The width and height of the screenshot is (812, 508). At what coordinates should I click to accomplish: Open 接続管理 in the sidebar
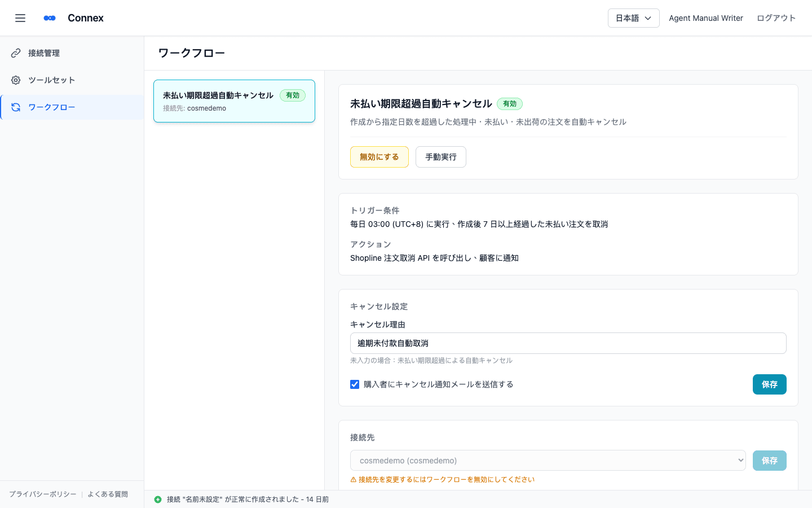72,53
